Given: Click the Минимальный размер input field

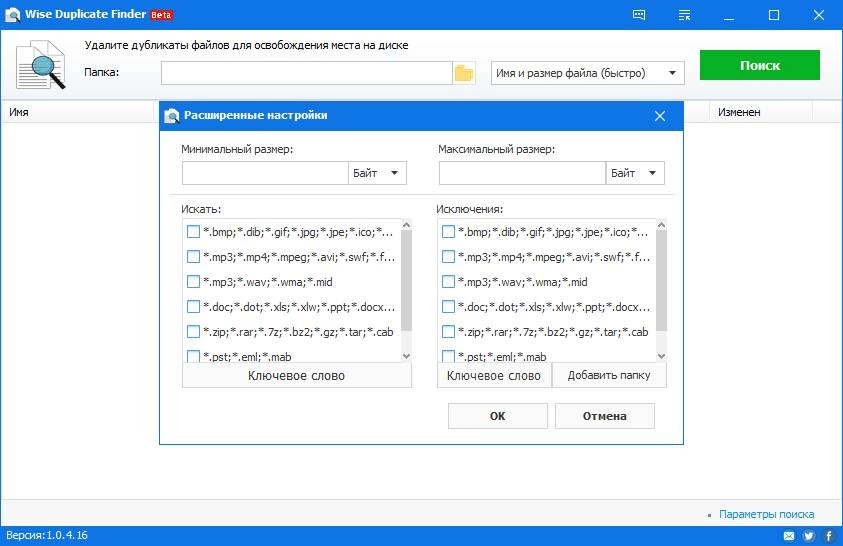Looking at the screenshot, I should [266, 173].
